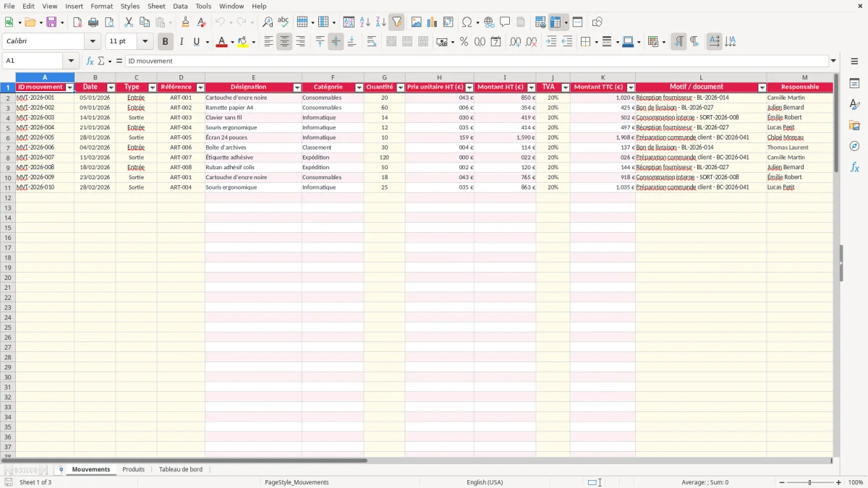Expand the formula bar input line
The width and height of the screenshot is (868, 488).
(833, 61)
